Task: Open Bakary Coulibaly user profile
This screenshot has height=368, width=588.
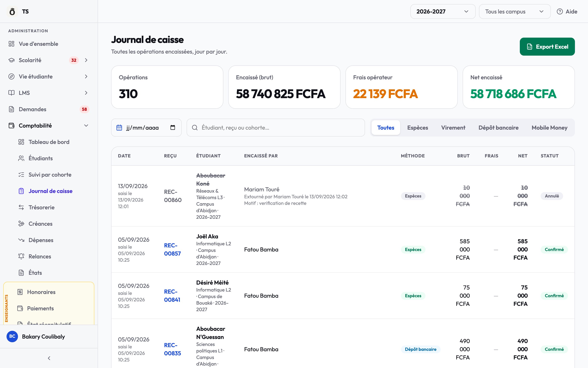Action: [49, 336]
